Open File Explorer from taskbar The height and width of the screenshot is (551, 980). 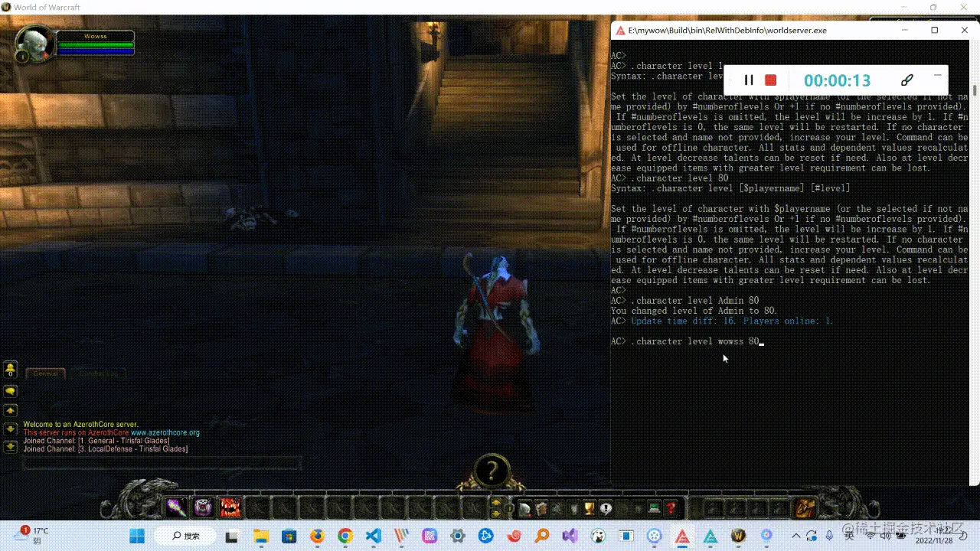[260, 536]
